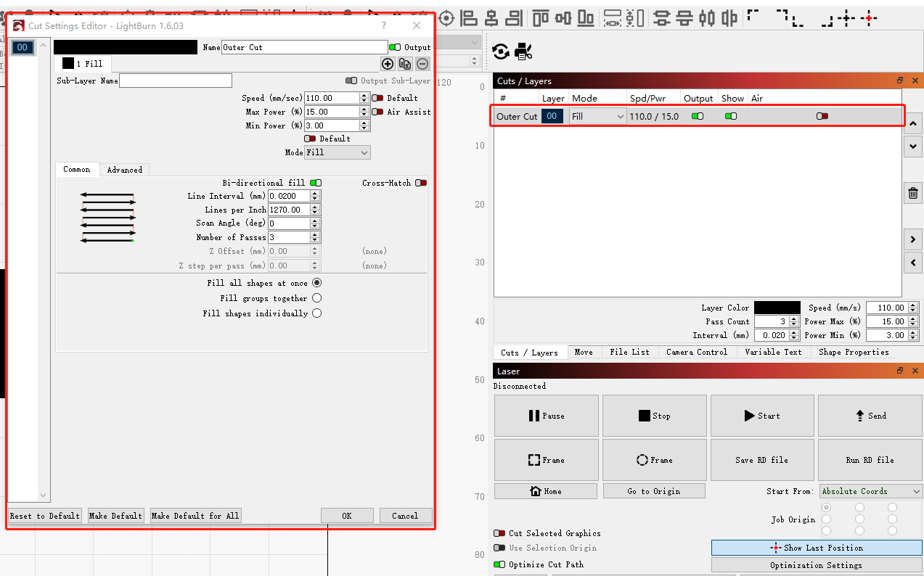This screenshot has width=924, height=576.
Task: Click the Align Vertical Centers toolbar icon
Action: [563, 18]
